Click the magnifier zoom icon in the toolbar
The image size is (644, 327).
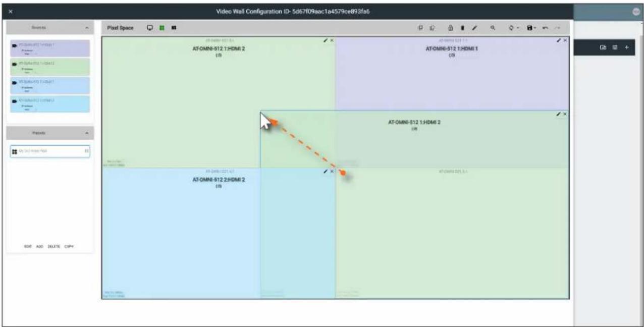(492, 28)
